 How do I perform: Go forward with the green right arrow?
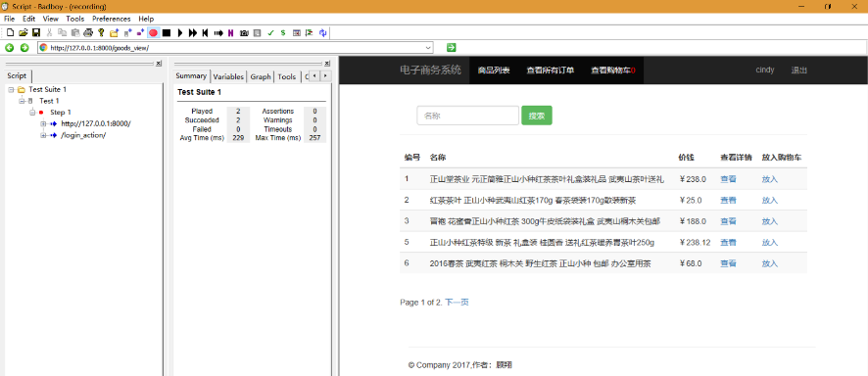pyautogui.click(x=24, y=48)
